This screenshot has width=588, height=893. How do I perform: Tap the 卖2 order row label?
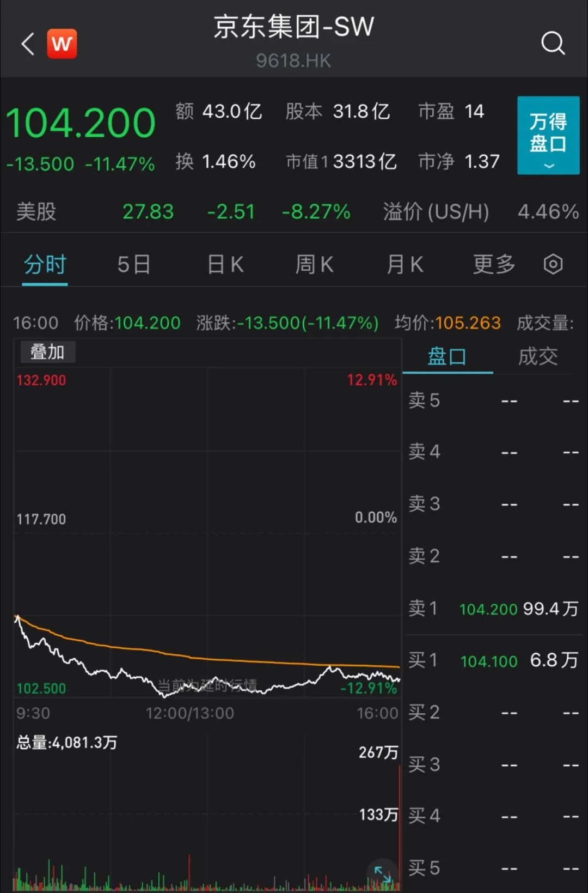(424, 556)
